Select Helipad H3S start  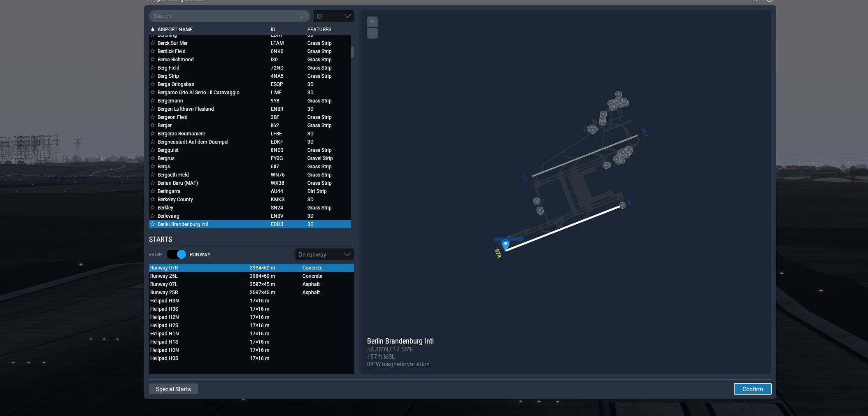251,309
